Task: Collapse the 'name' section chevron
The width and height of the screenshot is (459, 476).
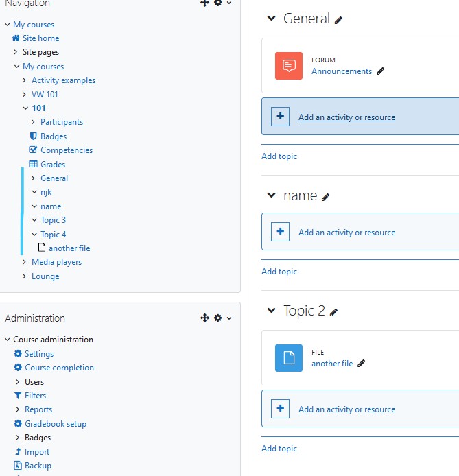Action: click(271, 195)
